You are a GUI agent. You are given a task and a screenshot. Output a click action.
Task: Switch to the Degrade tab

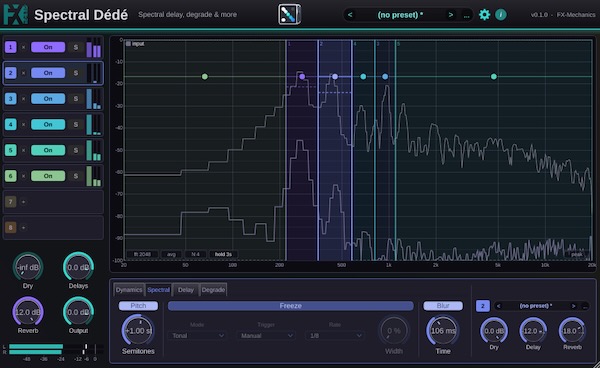pos(213,290)
